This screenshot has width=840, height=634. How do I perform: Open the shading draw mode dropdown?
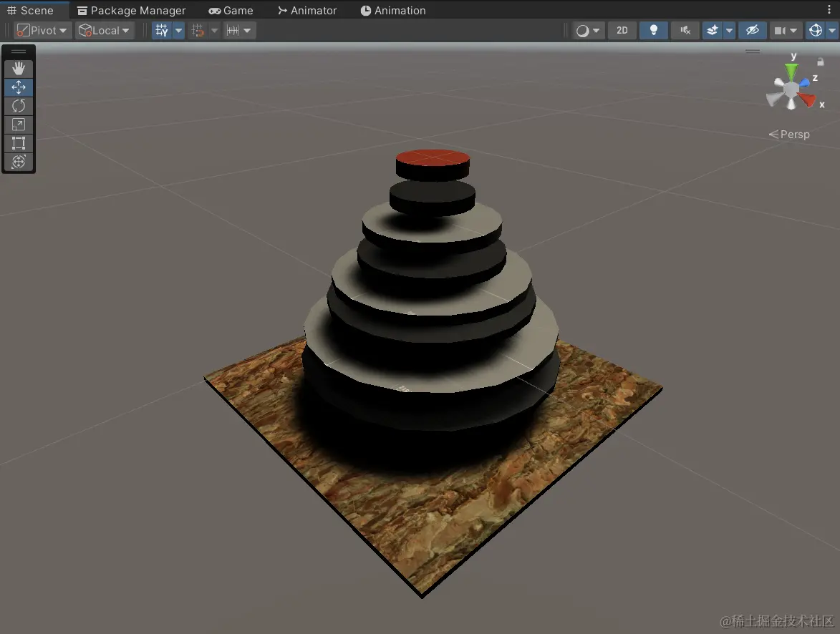click(588, 31)
